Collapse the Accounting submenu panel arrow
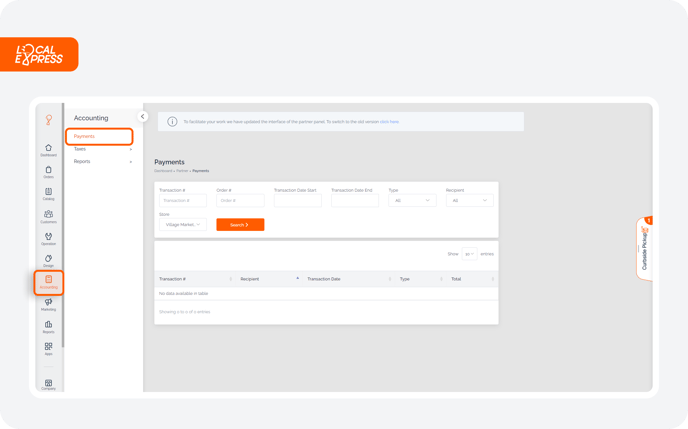Screen dimensions: 688x429 point(142,116)
